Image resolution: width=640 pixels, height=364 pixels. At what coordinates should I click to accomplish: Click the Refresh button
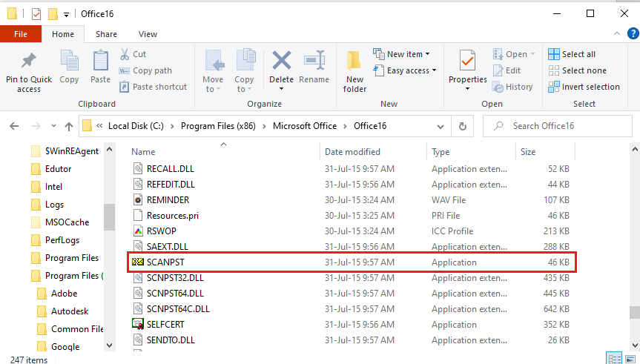pos(463,126)
